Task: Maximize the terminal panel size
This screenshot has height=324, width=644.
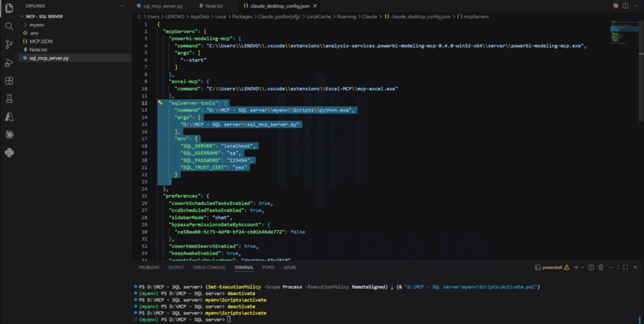Action: point(625,267)
